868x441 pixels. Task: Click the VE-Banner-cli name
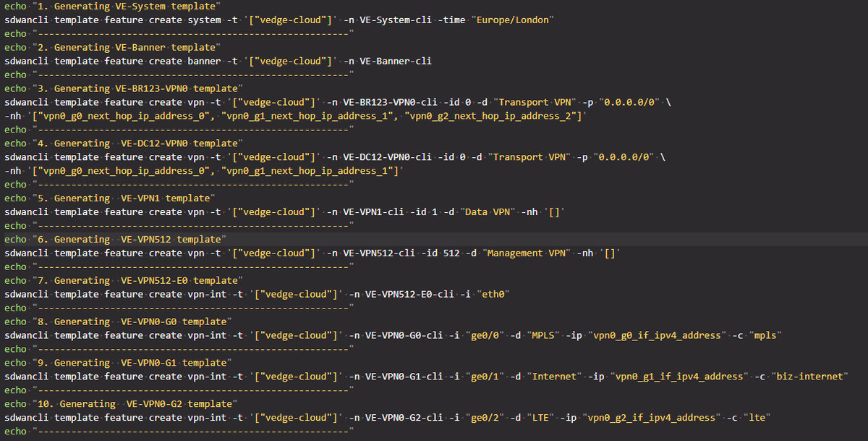tap(396, 62)
